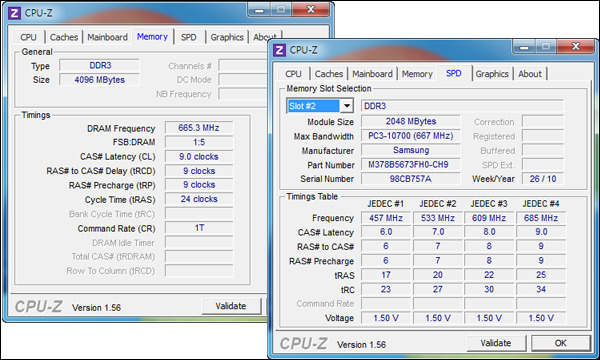
Task: Click CAS# Latency value 9.0 clocks
Action: pyautogui.click(x=199, y=156)
